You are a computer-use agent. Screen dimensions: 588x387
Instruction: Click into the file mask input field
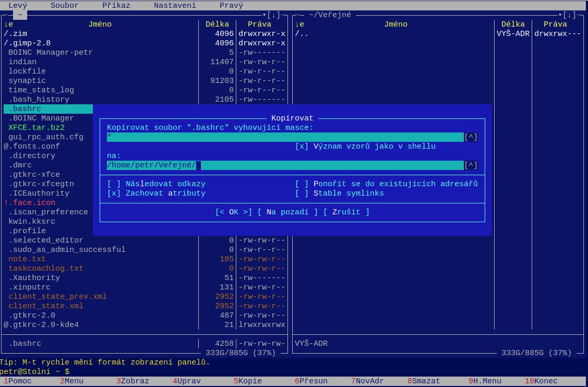click(x=285, y=137)
